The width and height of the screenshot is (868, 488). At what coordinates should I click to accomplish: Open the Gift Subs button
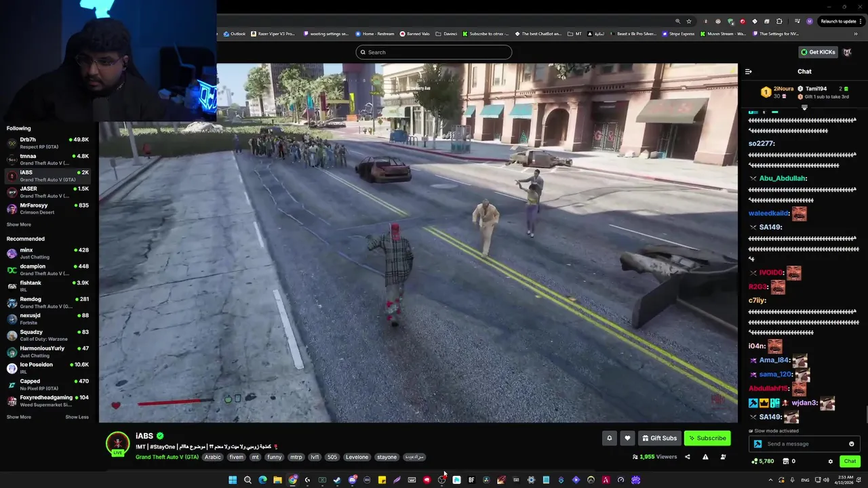click(659, 438)
